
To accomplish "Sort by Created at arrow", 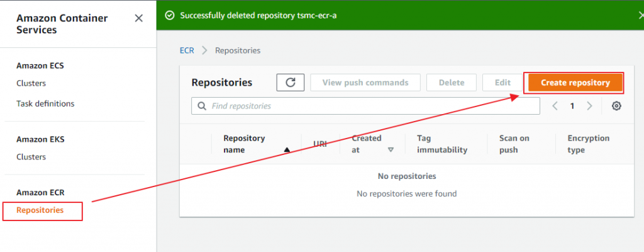I will pos(391,150).
